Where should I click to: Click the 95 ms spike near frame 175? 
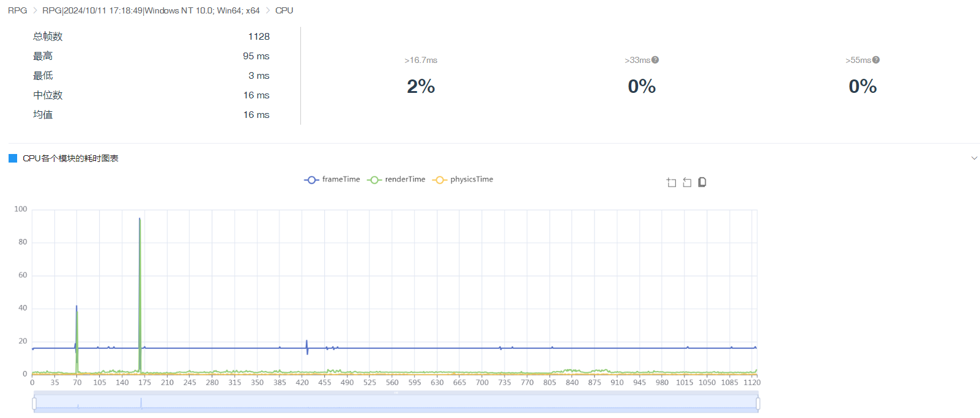click(139, 219)
